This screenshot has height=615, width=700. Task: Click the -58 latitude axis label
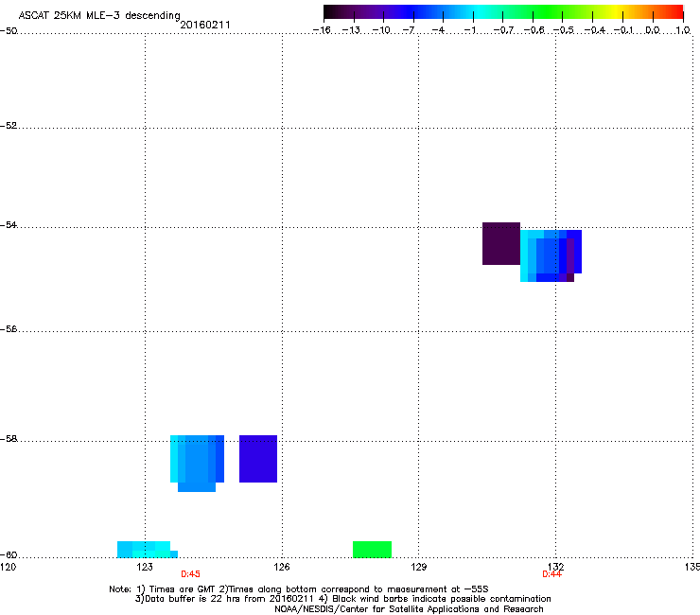9,439
